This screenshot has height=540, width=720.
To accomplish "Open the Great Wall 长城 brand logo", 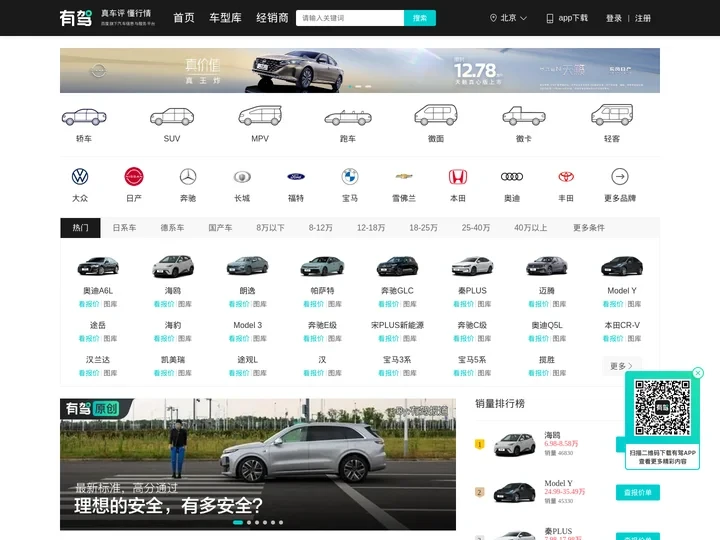I will click(242, 177).
